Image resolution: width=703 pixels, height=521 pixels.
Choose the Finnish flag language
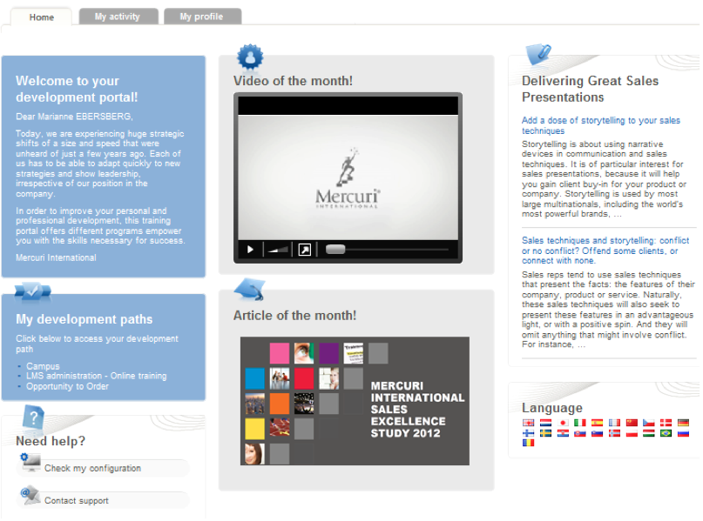pyautogui.click(x=528, y=433)
